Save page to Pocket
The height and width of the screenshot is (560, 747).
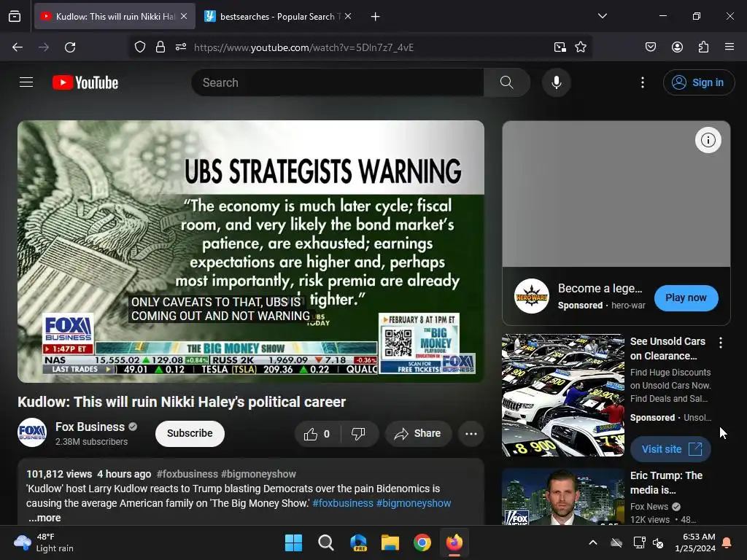pos(650,47)
